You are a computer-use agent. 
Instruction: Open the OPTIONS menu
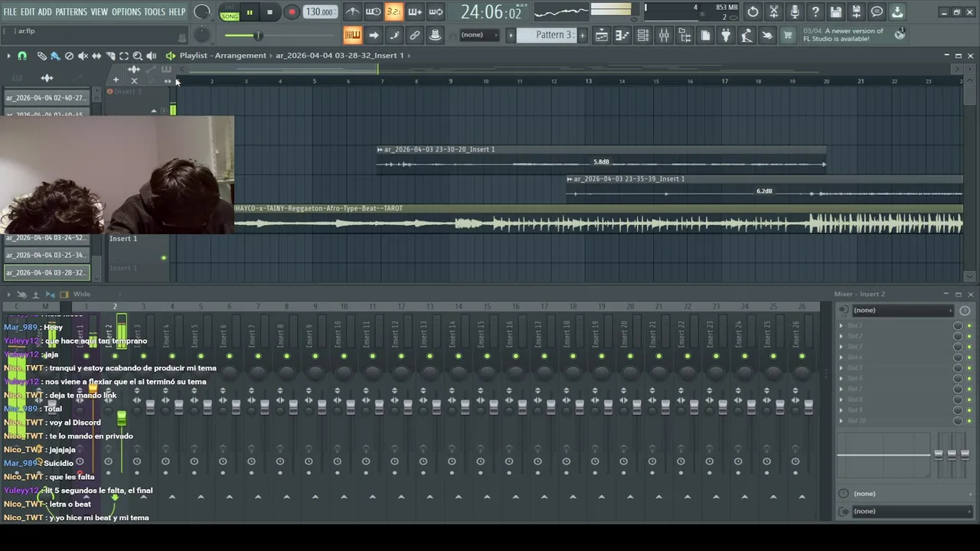126,11
